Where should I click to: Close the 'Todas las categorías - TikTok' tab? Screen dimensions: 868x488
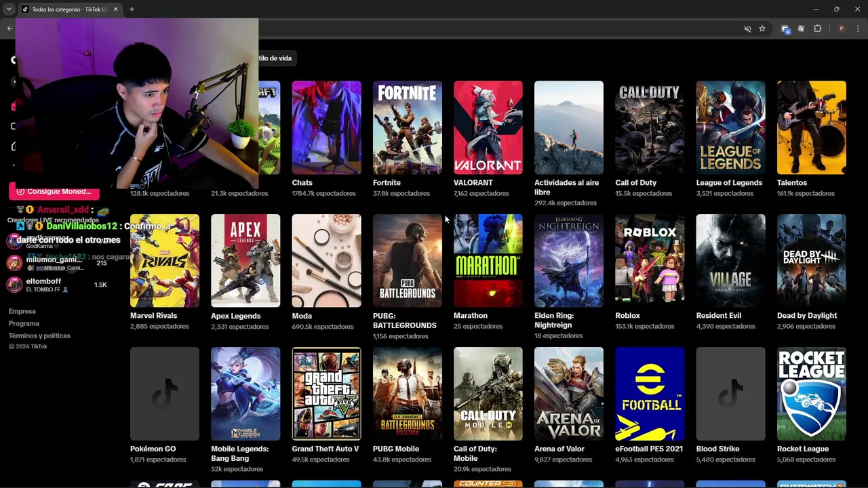[x=115, y=9]
